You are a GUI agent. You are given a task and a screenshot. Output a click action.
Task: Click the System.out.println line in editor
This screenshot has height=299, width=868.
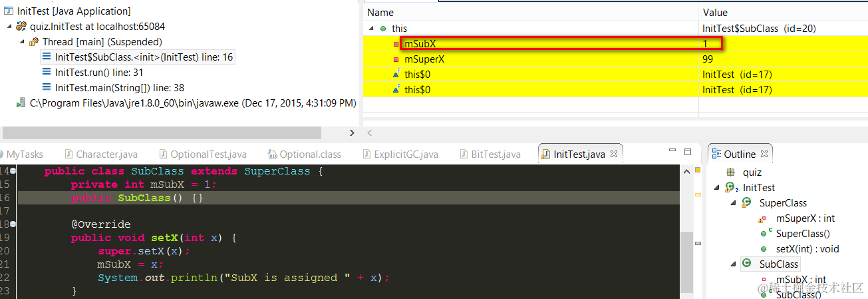pyautogui.click(x=243, y=278)
